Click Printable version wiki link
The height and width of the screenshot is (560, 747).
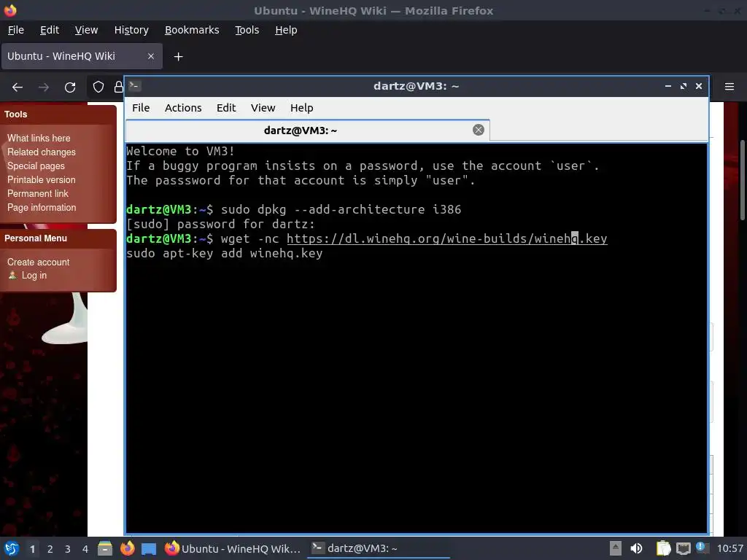(x=42, y=179)
